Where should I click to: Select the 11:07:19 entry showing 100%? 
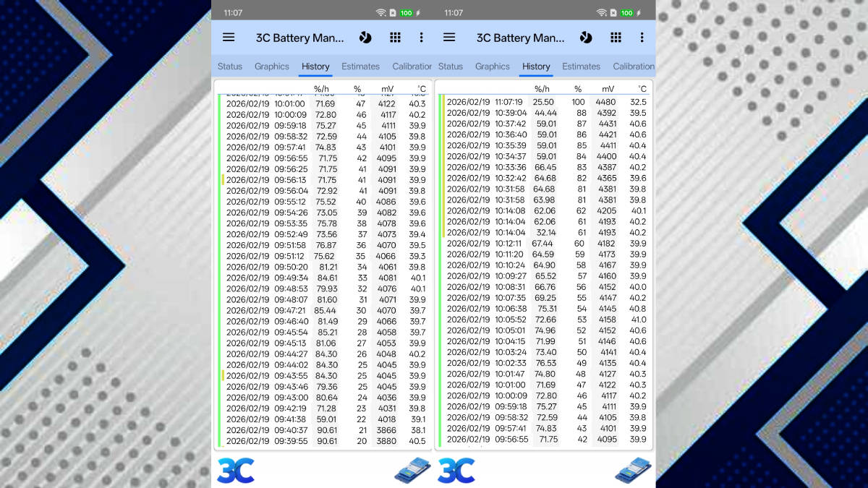546,102
